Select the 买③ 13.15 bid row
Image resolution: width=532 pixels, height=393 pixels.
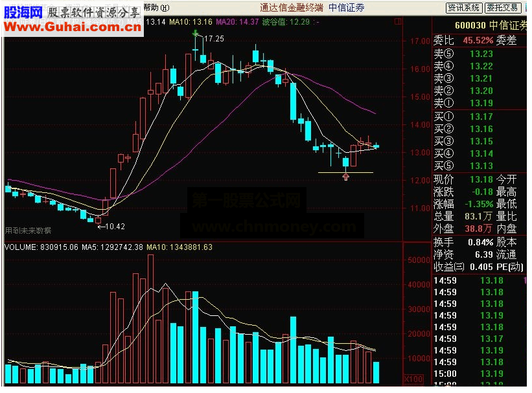point(463,141)
